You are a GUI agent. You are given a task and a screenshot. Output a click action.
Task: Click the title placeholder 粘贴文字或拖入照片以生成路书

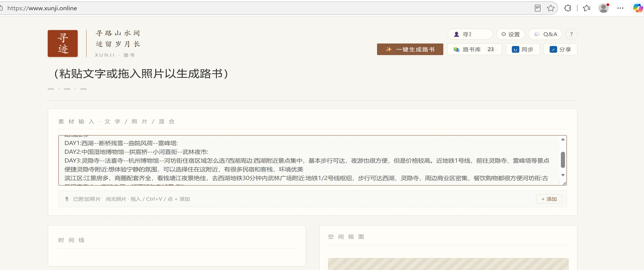pyautogui.click(x=141, y=74)
